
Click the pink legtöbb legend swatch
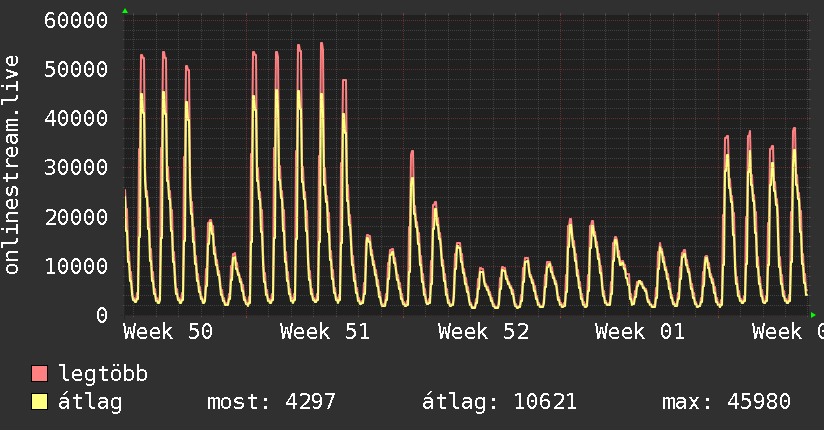(x=39, y=373)
